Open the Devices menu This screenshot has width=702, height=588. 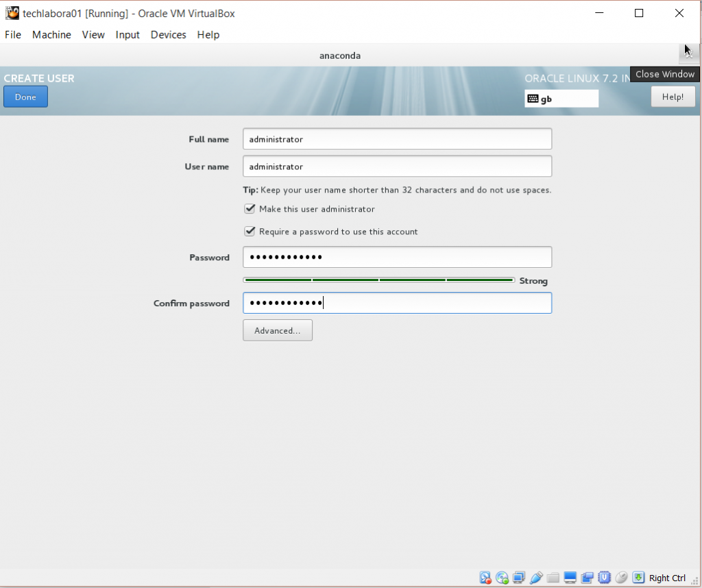[x=168, y=34]
